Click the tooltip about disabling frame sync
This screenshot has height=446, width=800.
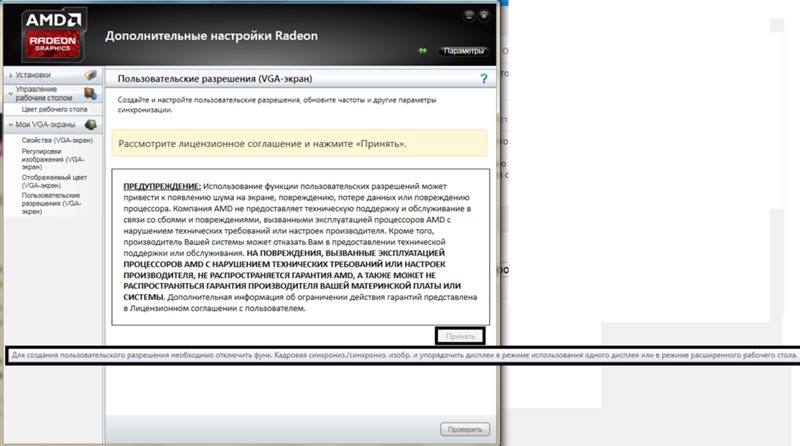click(404, 355)
